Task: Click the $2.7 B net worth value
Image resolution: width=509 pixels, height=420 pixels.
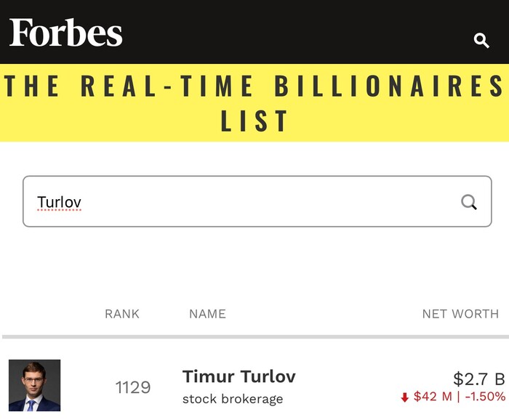Action: pos(478,379)
